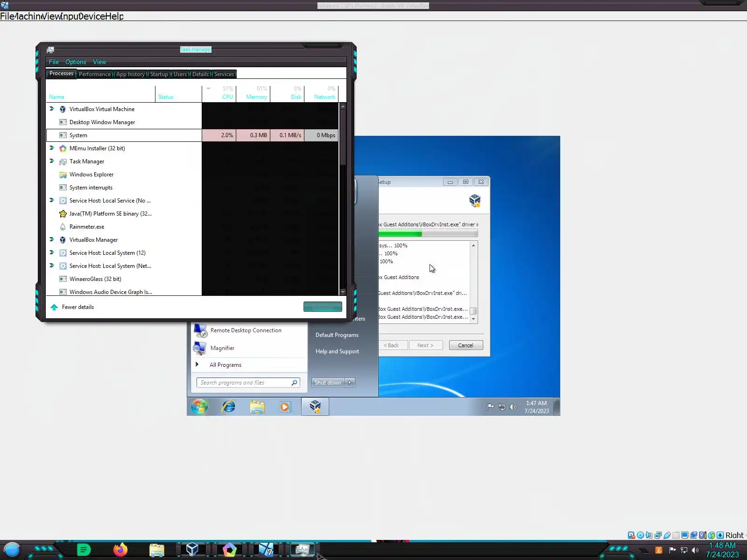Switch to the Details tab
The height and width of the screenshot is (560, 747).
pyautogui.click(x=201, y=74)
